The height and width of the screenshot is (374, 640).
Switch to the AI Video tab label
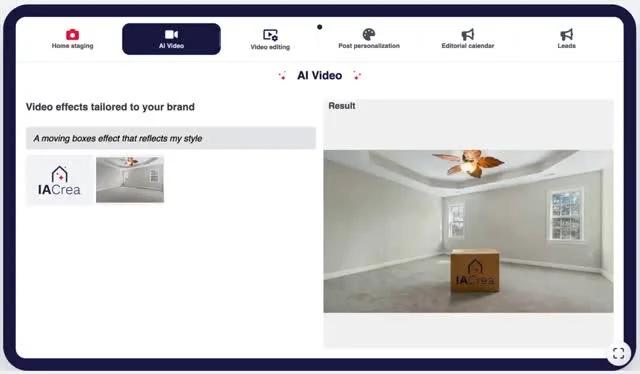coord(171,46)
